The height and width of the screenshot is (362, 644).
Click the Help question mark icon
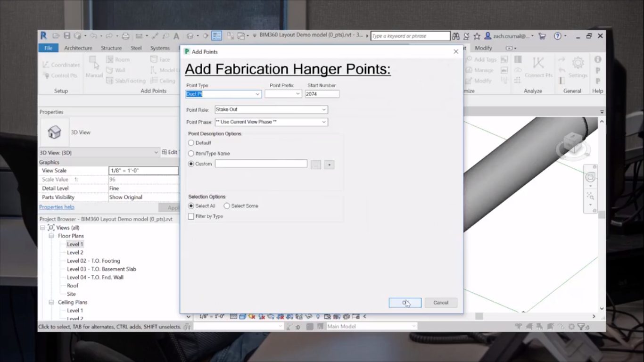(558, 36)
